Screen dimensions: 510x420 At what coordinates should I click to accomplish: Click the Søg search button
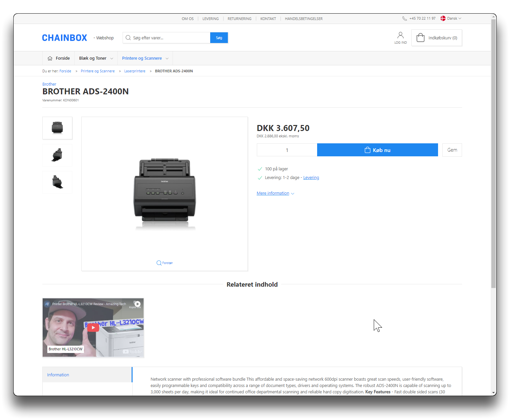tap(219, 38)
